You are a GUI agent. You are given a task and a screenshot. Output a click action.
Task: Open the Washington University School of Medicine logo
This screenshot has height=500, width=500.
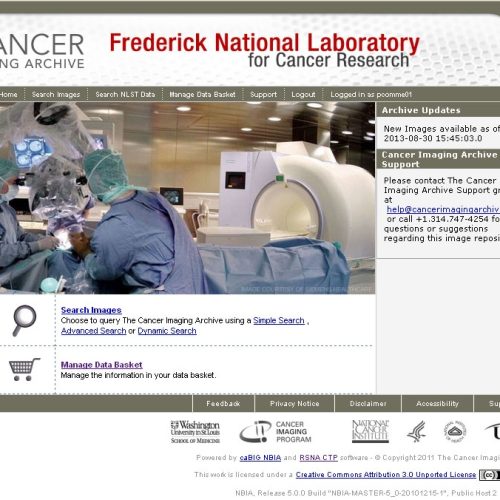pyautogui.click(x=195, y=432)
